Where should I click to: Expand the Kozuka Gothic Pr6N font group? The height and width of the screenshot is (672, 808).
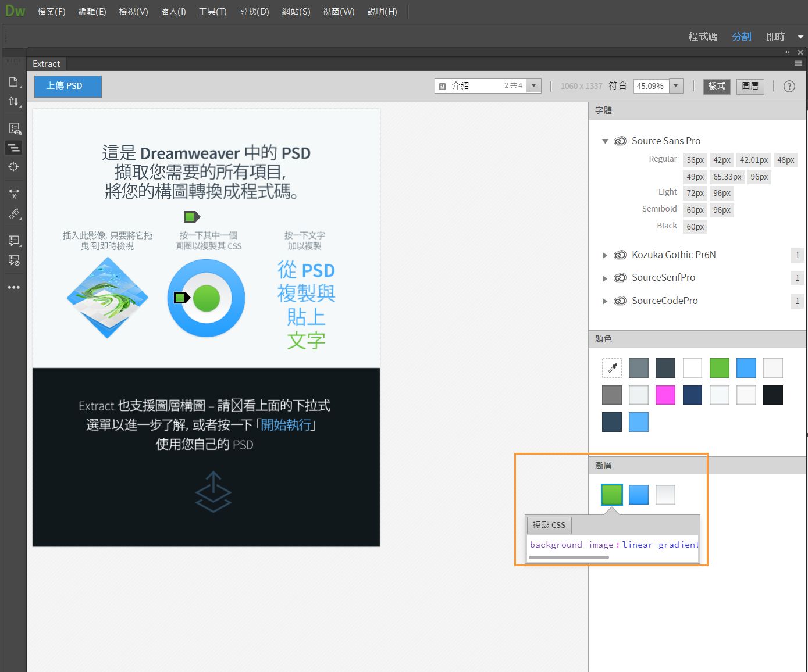pyautogui.click(x=605, y=255)
